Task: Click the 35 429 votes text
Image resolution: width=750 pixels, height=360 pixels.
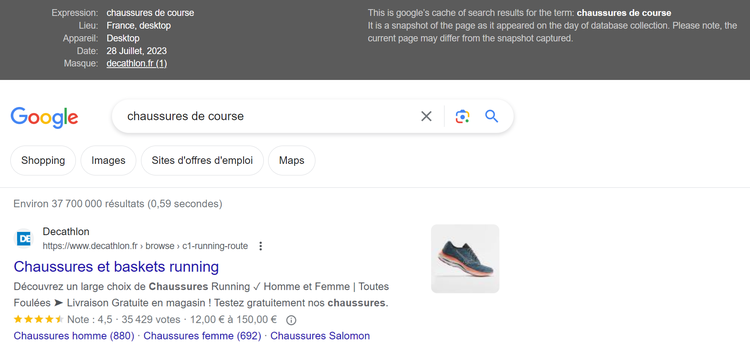Action: 151,320
